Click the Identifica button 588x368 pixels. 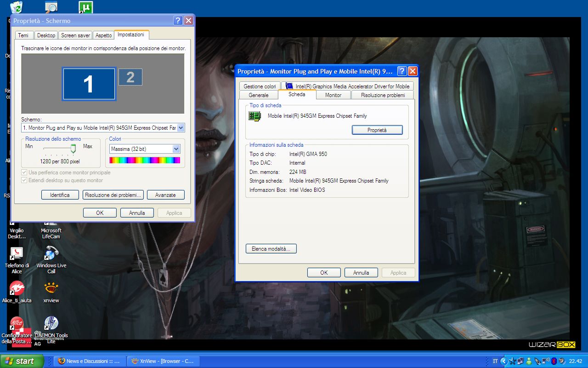click(x=60, y=195)
